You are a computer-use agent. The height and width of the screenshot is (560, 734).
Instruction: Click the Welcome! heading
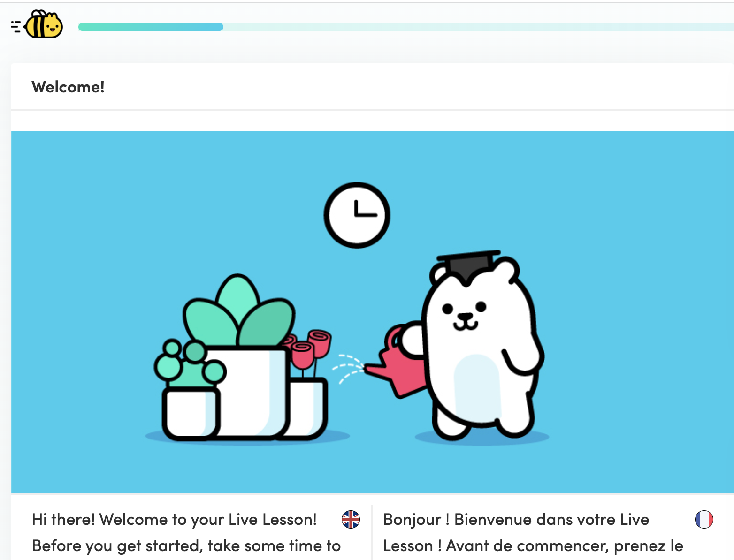(68, 87)
